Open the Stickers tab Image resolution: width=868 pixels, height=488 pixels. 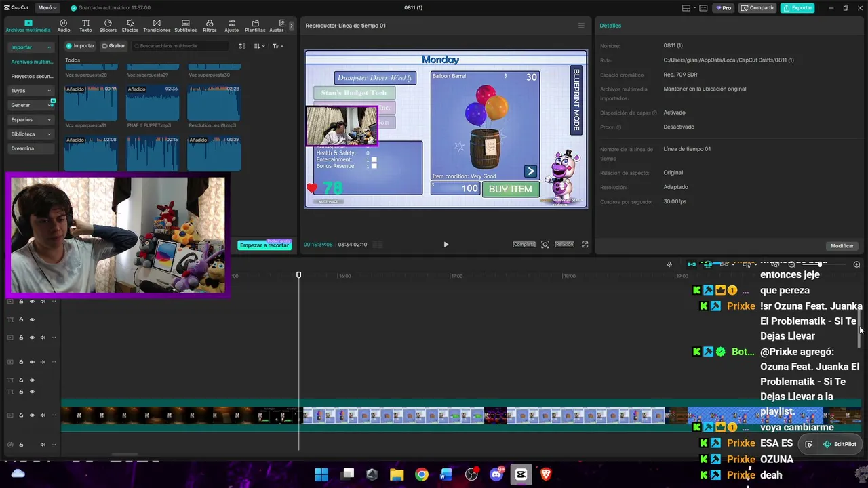coord(108,26)
